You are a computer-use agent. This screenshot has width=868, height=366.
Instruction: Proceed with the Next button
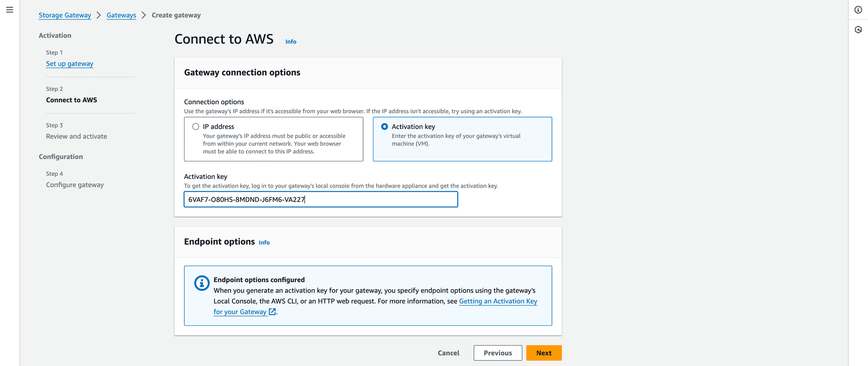click(x=544, y=353)
